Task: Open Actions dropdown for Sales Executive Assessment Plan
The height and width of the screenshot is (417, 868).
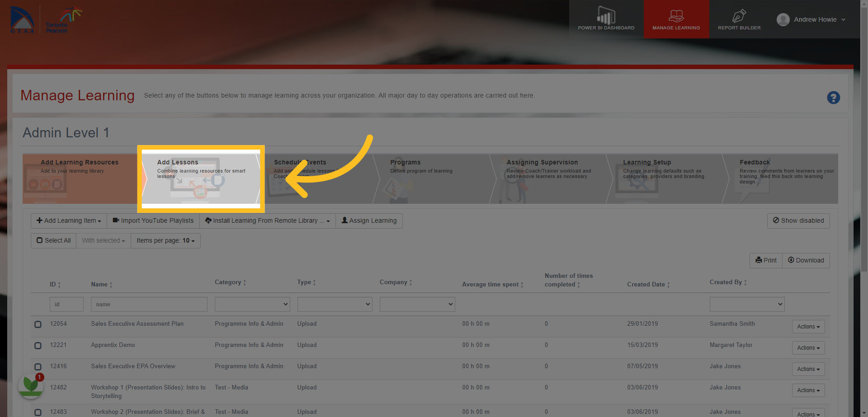Action: 808,327
